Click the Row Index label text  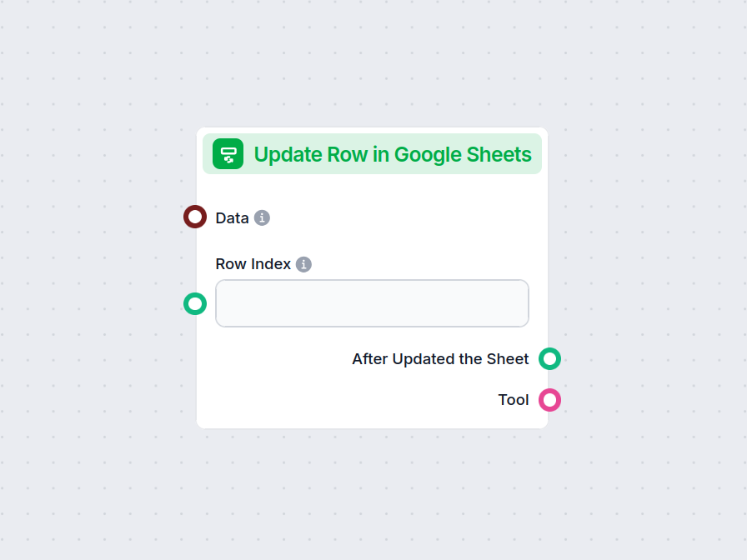click(251, 263)
